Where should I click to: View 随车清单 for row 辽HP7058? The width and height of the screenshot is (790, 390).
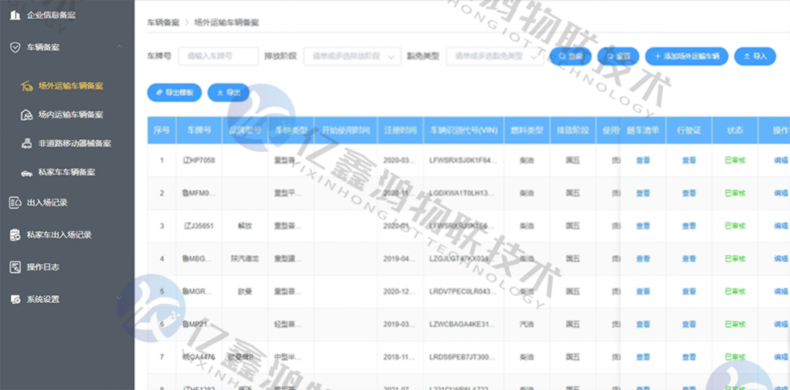643,161
